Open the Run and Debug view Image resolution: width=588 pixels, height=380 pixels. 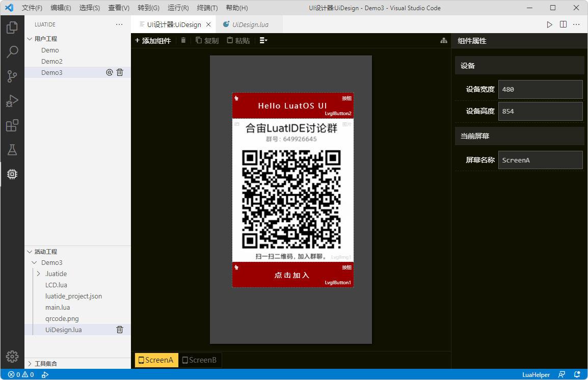click(12, 101)
